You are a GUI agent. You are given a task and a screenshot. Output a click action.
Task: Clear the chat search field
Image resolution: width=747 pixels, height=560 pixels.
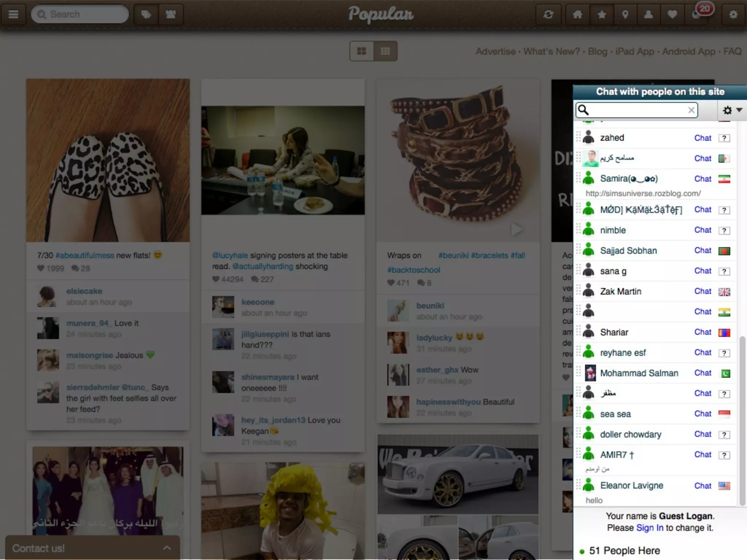pos(691,110)
